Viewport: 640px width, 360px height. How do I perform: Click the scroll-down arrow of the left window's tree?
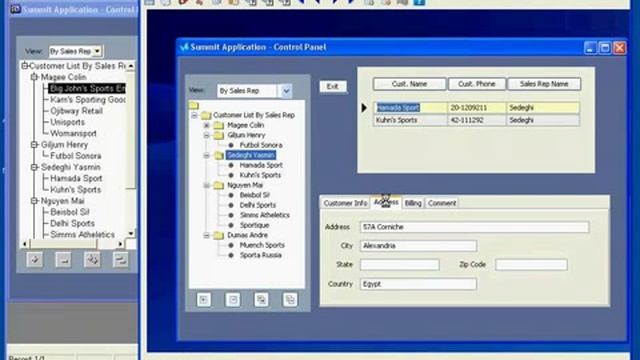coord(131,234)
